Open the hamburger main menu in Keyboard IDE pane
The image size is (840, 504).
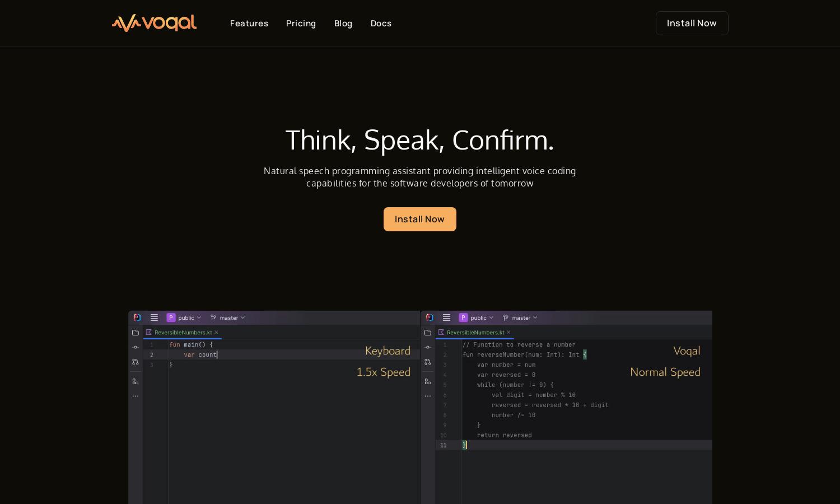point(154,318)
